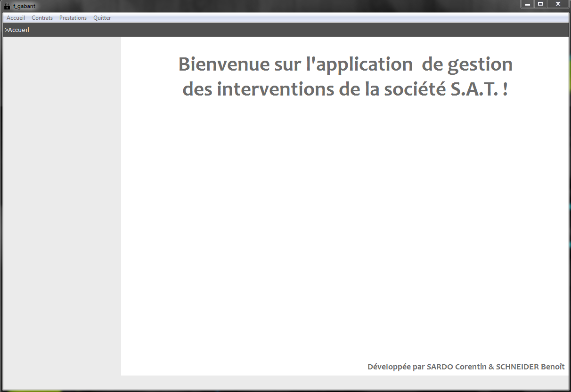This screenshot has width=571, height=392.
Task: Click the f_gabarit window title
Action: (x=24, y=6)
